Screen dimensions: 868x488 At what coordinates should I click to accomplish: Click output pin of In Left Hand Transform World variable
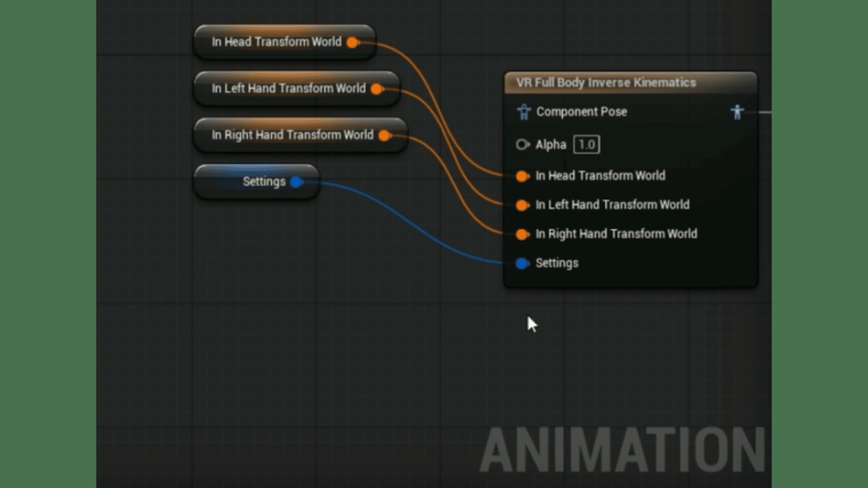tap(377, 89)
